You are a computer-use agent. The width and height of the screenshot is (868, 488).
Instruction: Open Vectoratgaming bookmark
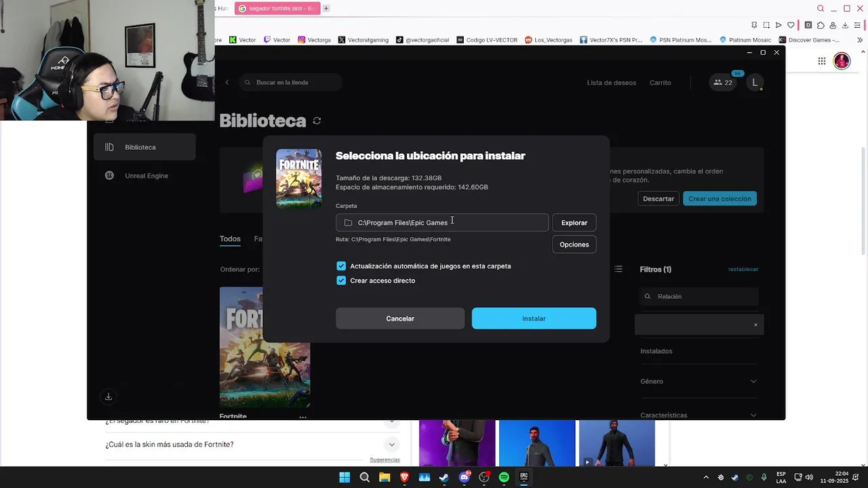click(x=363, y=40)
